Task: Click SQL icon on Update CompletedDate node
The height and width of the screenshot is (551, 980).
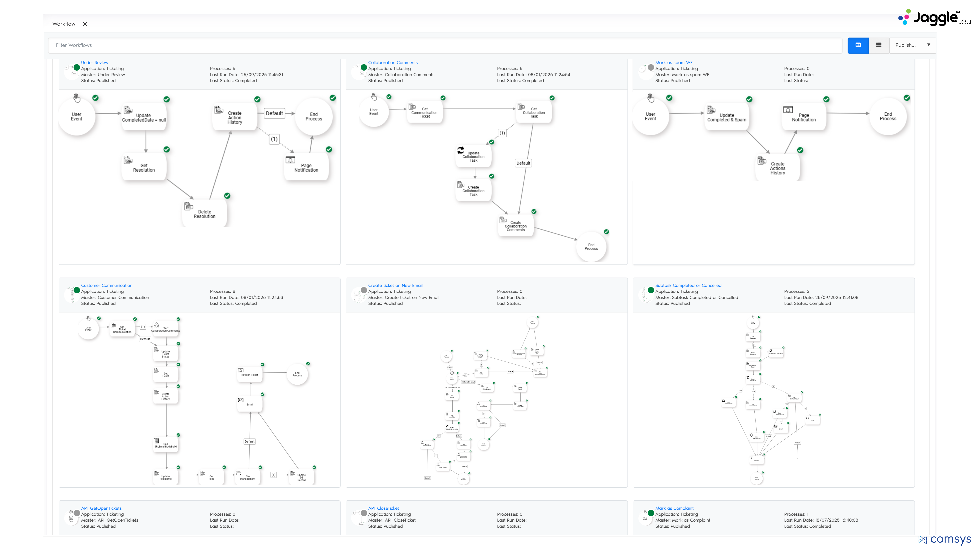Action: point(128,110)
